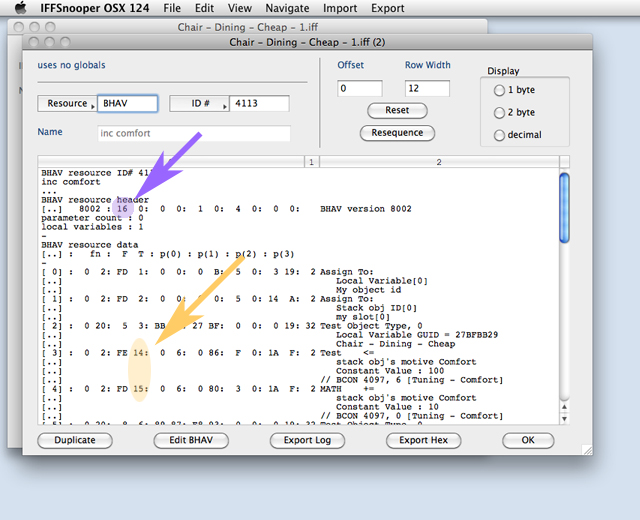Click the 'uses no globals' label
The width and height of the screenshot is (640, 520).
point(71,65)
